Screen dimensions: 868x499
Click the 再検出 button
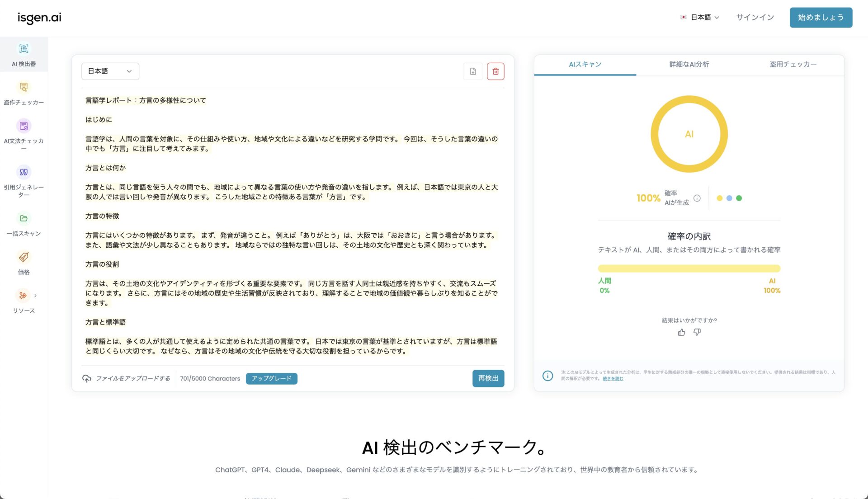pyautogui.click(x=488, y=378)
